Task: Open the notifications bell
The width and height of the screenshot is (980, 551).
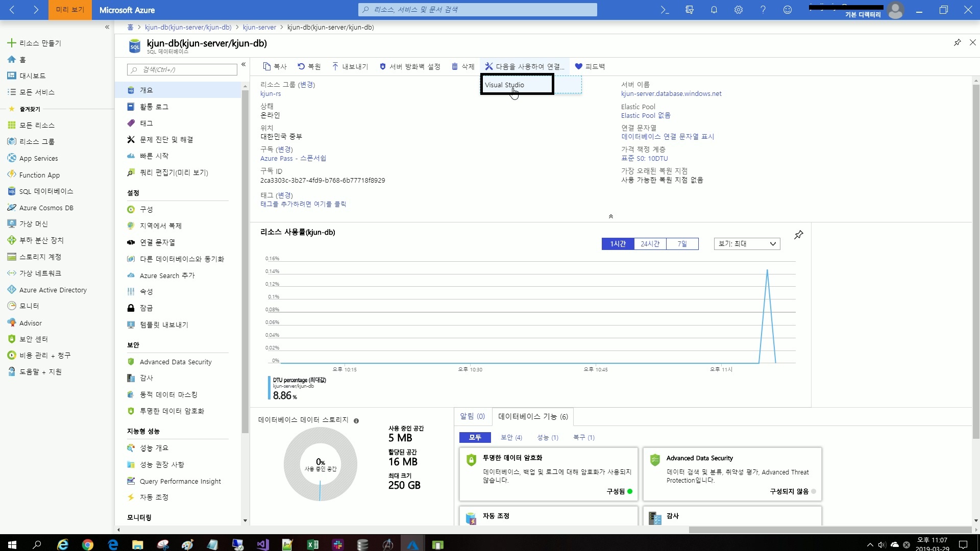Action: click(x=714, y=10)
